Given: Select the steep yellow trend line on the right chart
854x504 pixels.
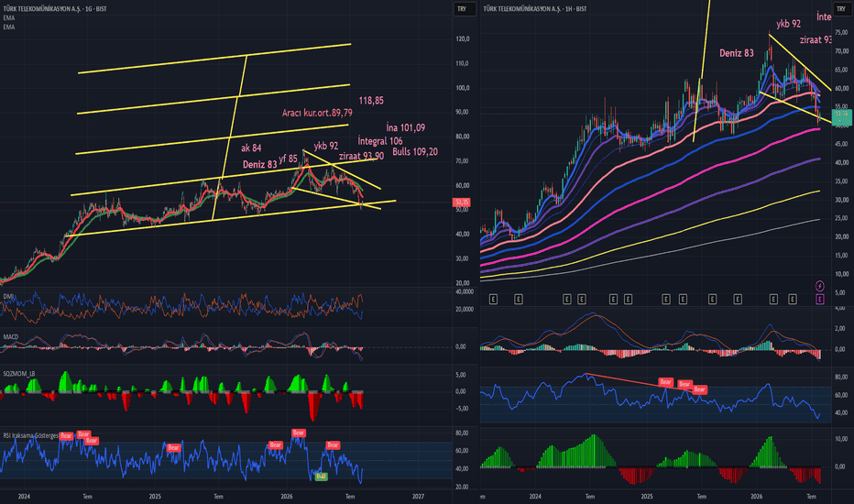Looking at the screenshot, I should tap(702, 71).
